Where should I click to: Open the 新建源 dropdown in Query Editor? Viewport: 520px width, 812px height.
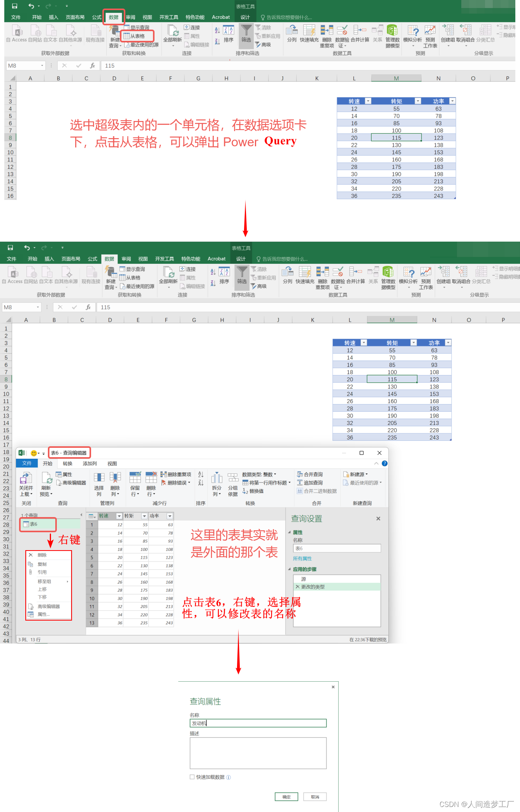click(x=355, y=475)
